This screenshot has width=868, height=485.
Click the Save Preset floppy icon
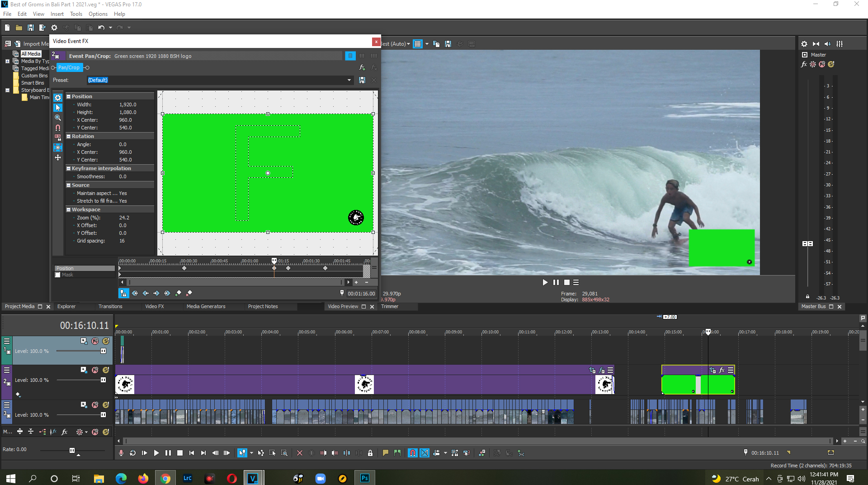pos(362,80)
